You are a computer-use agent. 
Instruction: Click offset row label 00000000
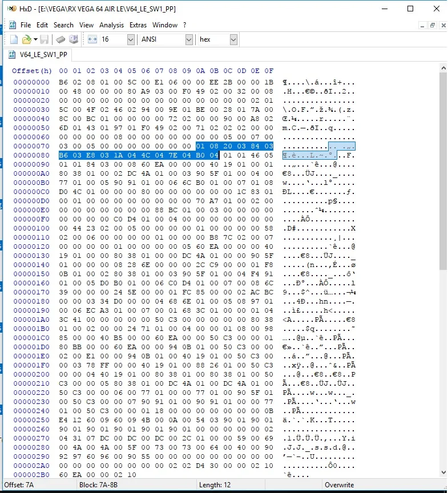coord(31,82)
